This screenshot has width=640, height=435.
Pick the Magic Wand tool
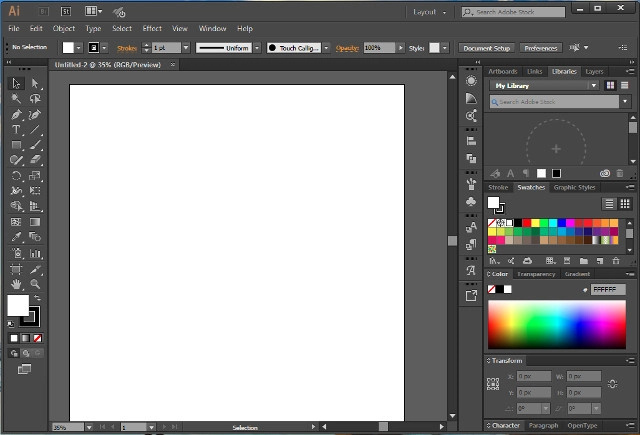pyautogui.click(x=17, y=99)
